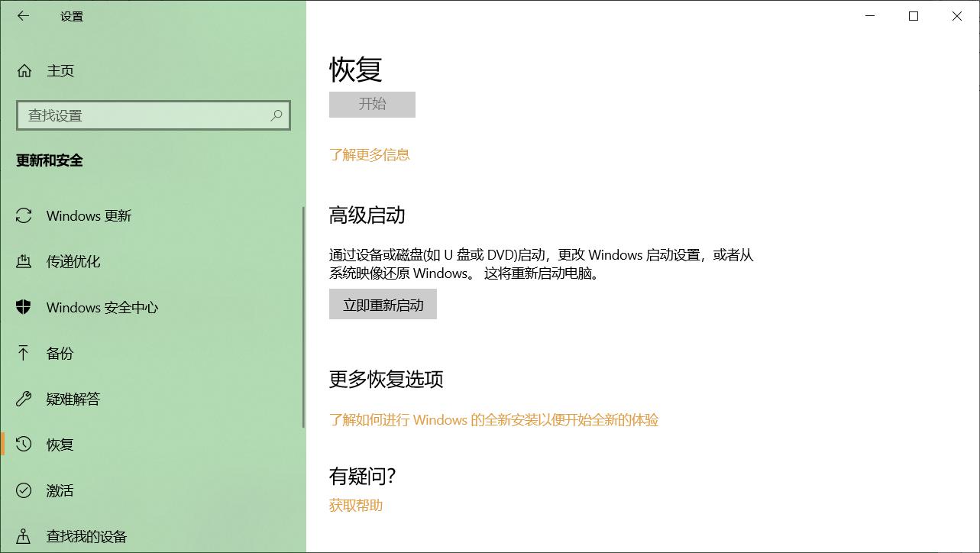Click the magnifier icon in search box

click(276, 115)
